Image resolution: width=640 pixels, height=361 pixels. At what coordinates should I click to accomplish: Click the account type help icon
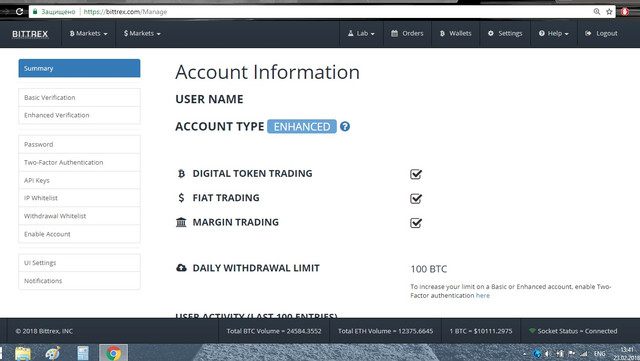click(345, 127)
